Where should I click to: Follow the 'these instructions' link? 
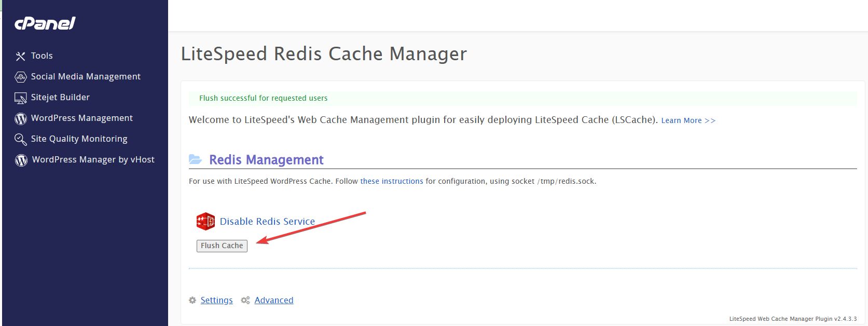pos(392,181)
